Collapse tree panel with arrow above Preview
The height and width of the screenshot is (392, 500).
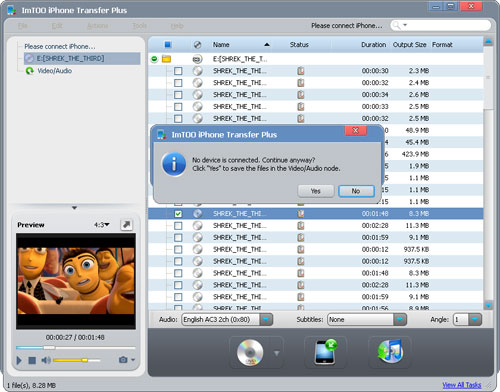(x=74, y=208)
